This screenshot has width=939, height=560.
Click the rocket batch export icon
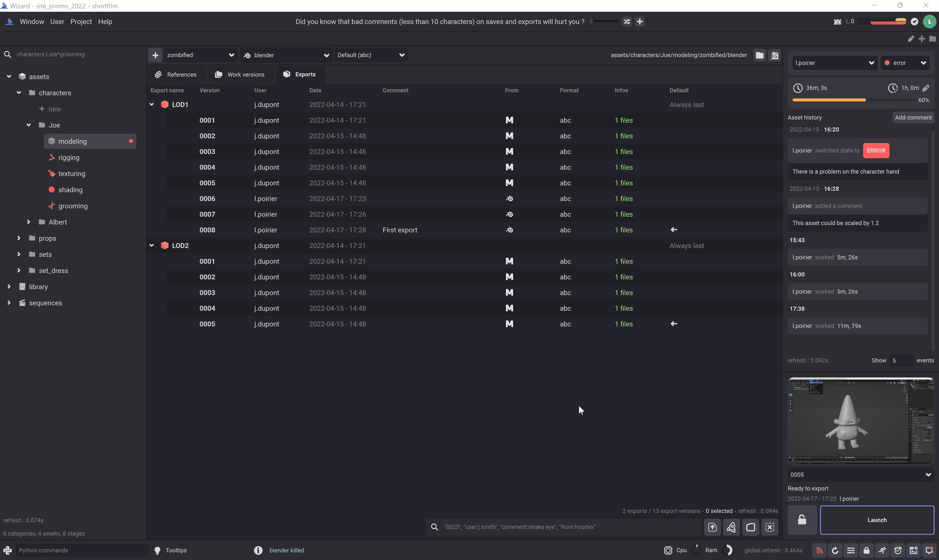731,527
